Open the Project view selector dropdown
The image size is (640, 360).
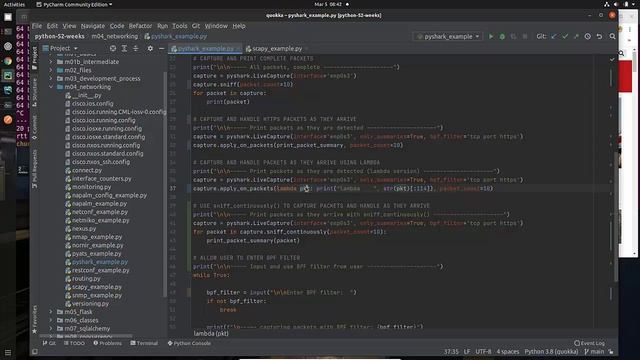60,48
